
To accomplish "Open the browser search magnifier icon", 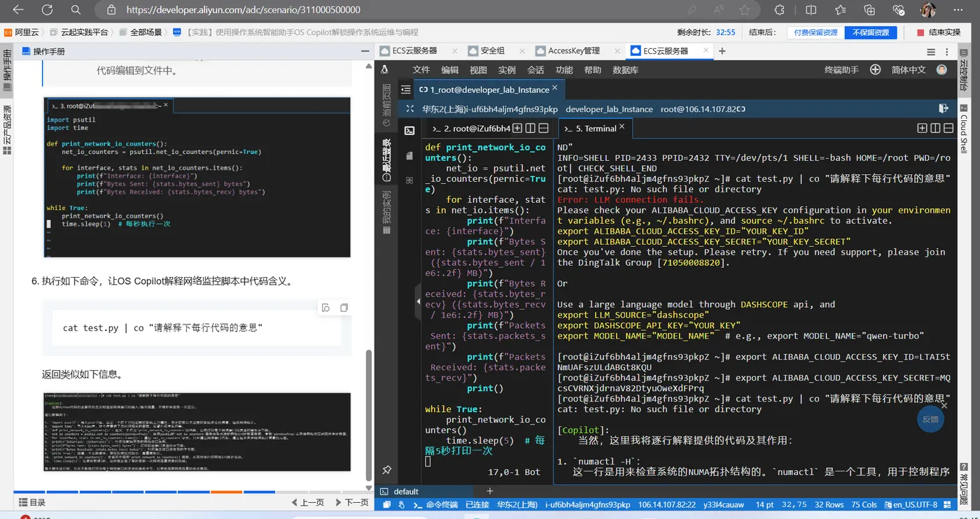I will click(76, 10).
